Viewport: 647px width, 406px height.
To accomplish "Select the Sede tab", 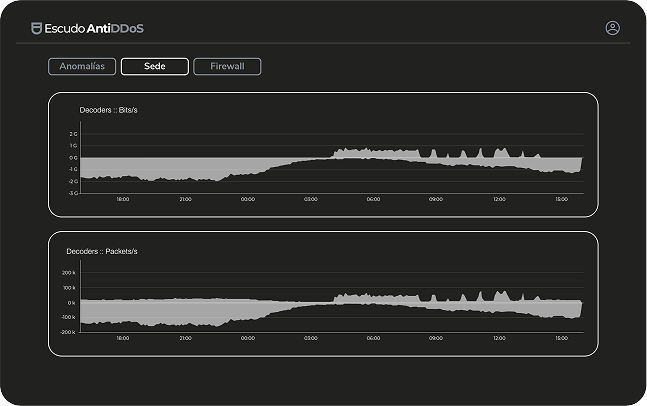I will click(x=155, y=67).
